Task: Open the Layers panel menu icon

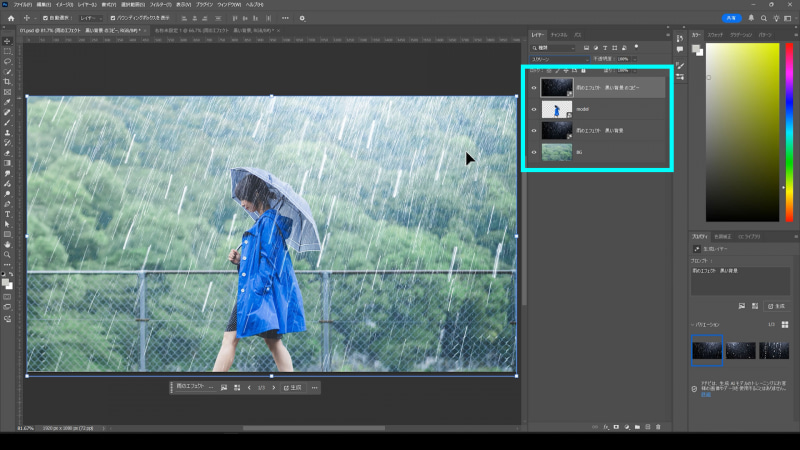Action: [668, 35]
